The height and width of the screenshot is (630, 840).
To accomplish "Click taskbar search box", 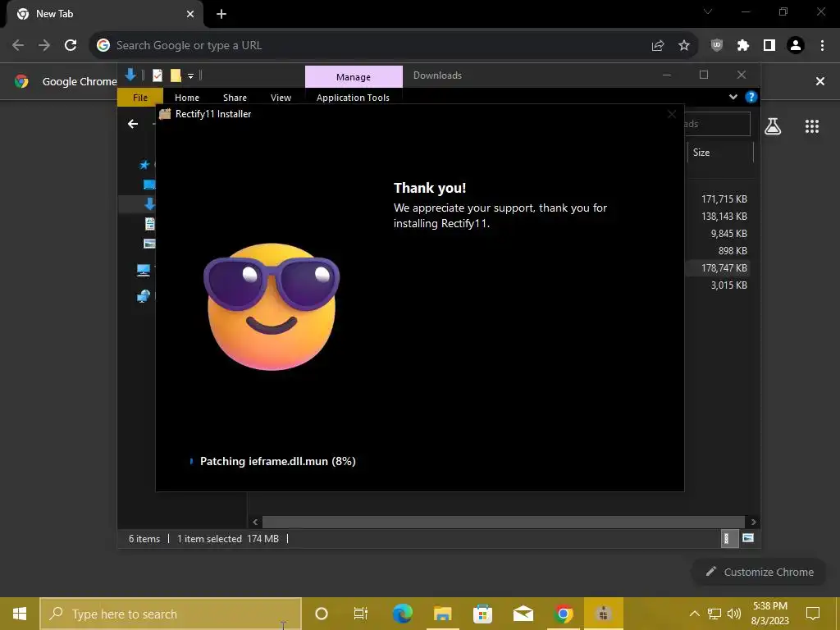I will 171,614.
